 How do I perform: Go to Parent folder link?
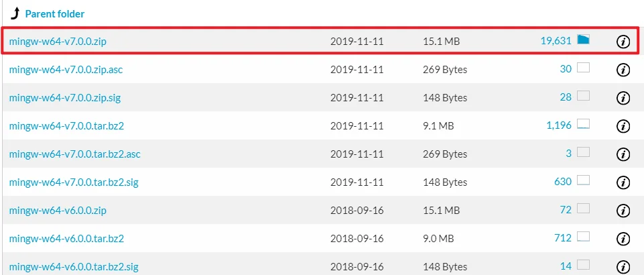[55, 14]
